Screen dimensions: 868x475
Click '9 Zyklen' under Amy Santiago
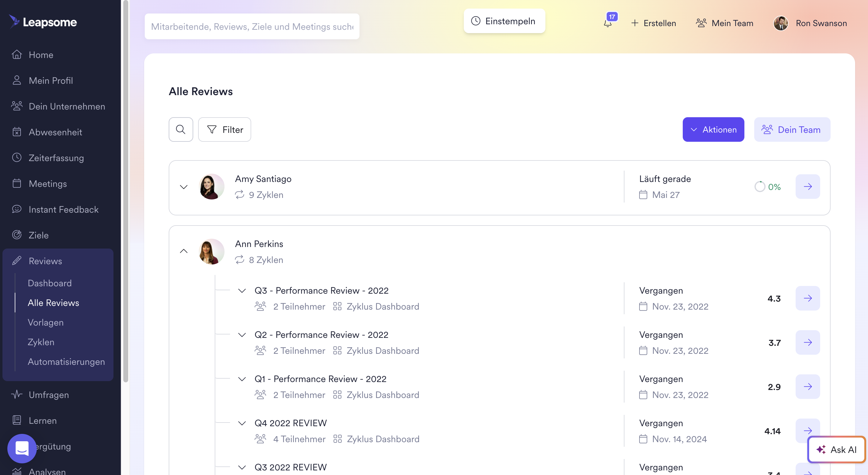coord(266,195)
